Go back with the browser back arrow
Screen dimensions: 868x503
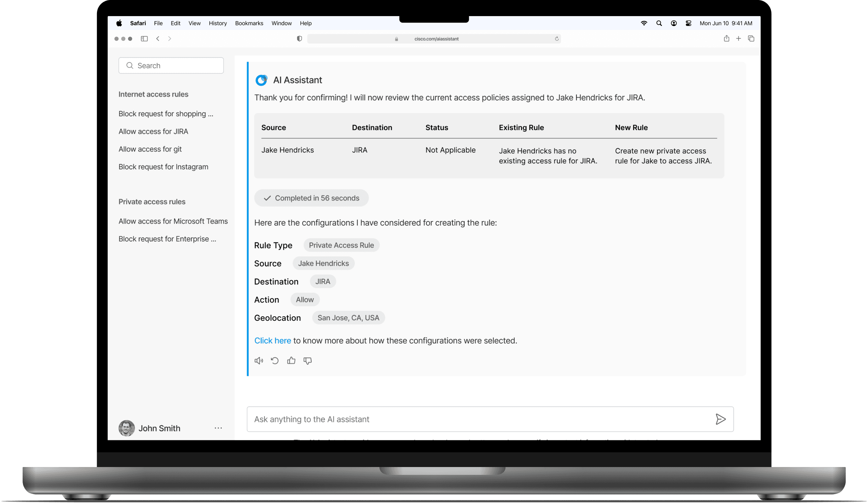click(x=158, y=39)
